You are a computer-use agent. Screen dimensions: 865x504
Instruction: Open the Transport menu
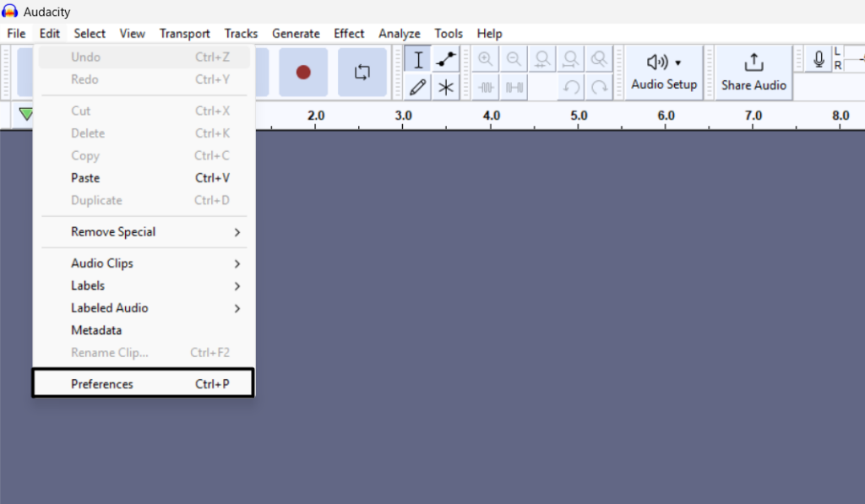pos(185,34)
